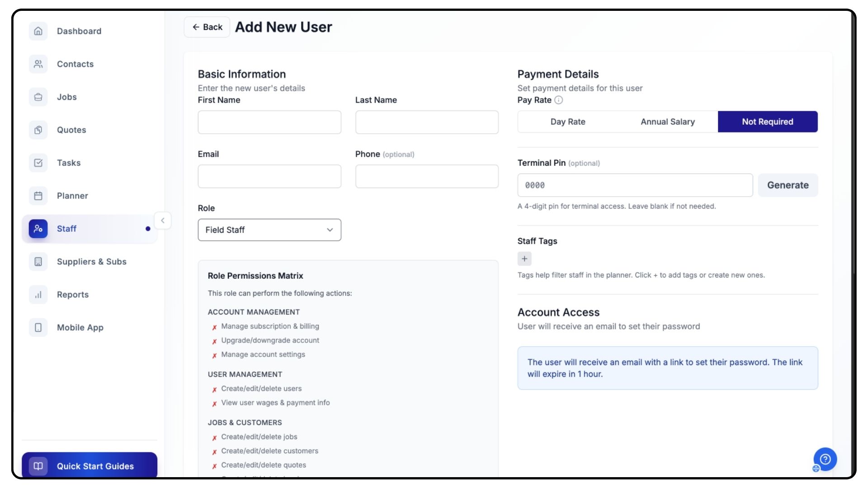Click the Generate pin button
This screenshot has width=868, height=488.
[788, 185]
